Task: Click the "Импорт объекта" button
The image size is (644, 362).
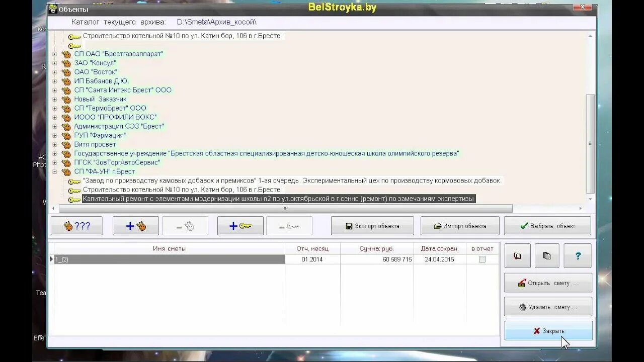Action: (459, 225)
